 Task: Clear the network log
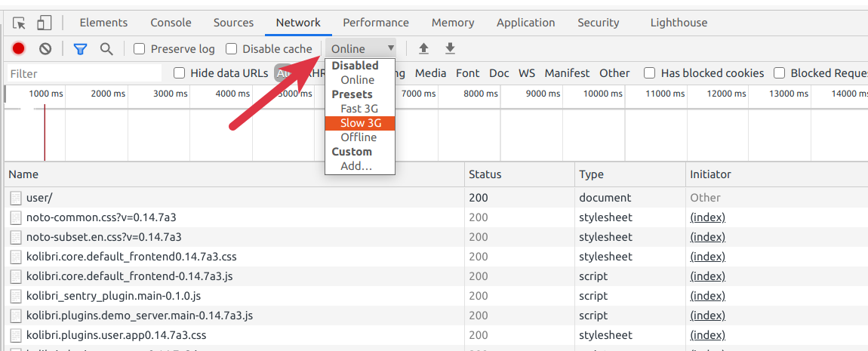pyautogui.click(x=45, y=49)
